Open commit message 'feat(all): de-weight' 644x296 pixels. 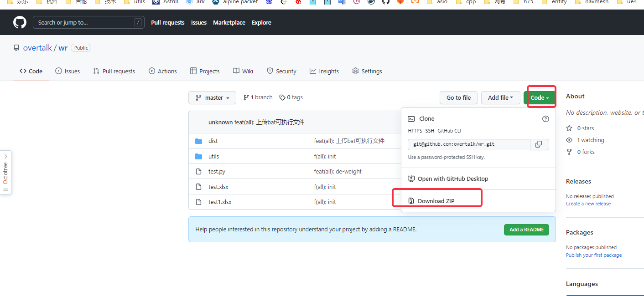338,171
